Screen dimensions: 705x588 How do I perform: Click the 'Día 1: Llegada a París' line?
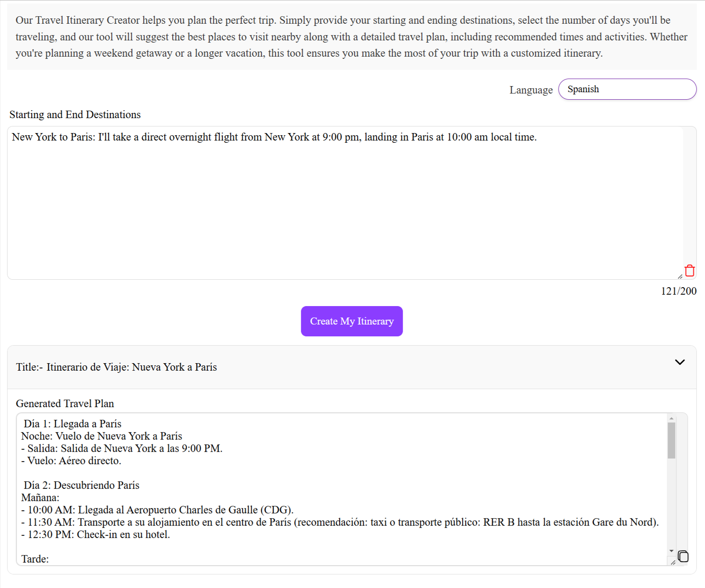click(72, 424)
